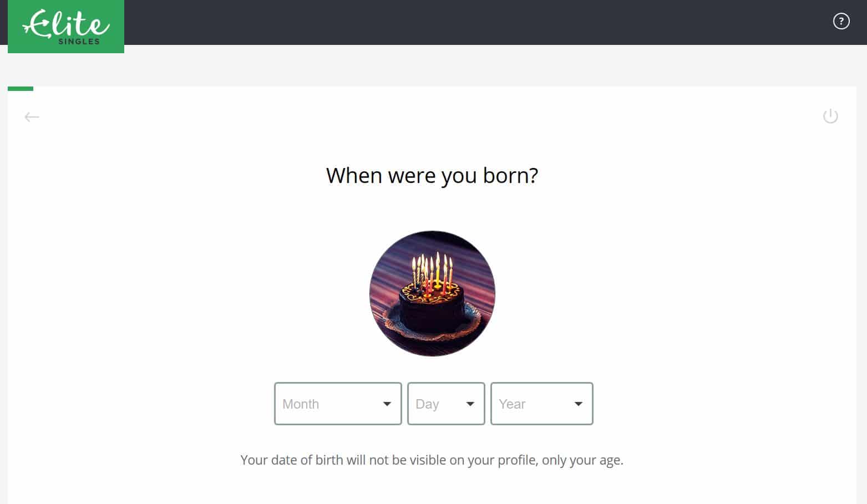The image size is (867, 504).
Task: Click the green progress bar segment
Action: click(20, 89)
